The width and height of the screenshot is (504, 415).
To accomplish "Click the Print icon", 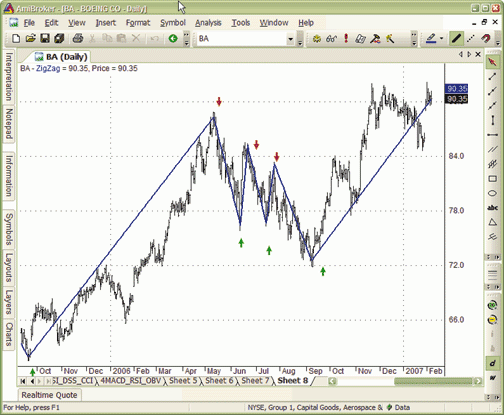I will (x=78, y=39).
